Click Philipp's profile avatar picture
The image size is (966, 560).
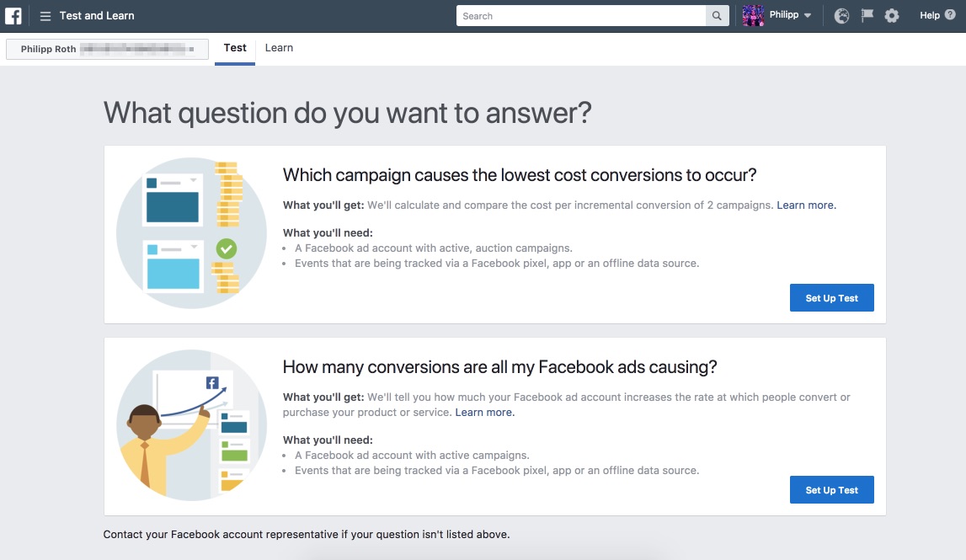753,15
